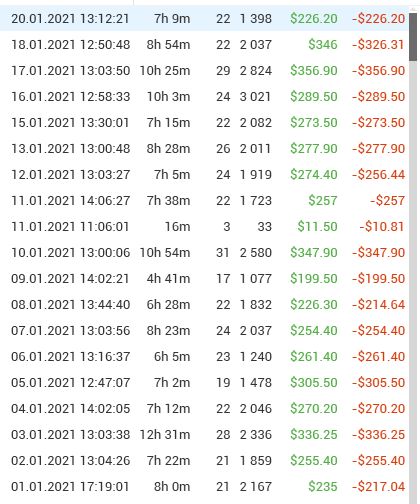Click the 01.01.2021 17:19:01 session
This screenshot has width=420, height=504.
click(x=204, y=487)
